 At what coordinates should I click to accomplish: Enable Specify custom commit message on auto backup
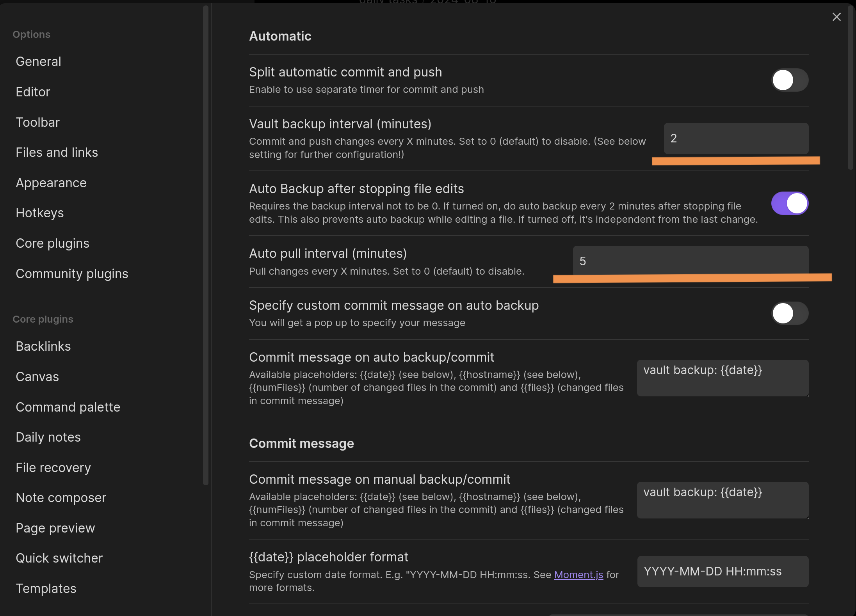(x=789, y=313)
